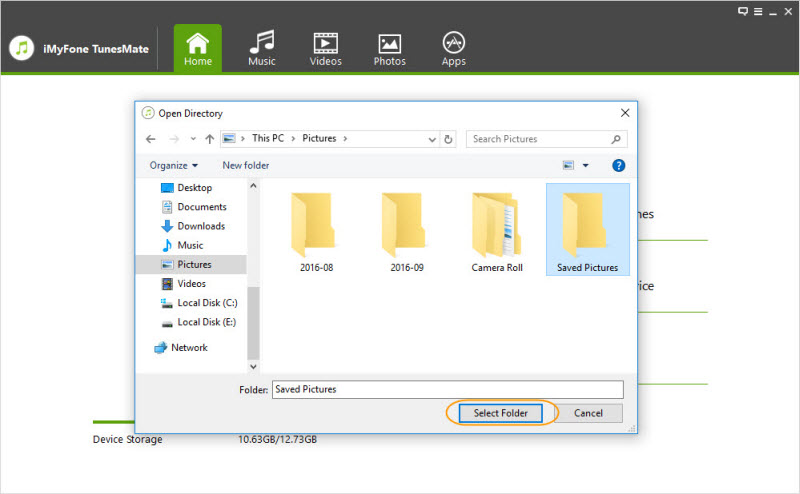
Task: Create a New folder
Action: coord(245,165)
